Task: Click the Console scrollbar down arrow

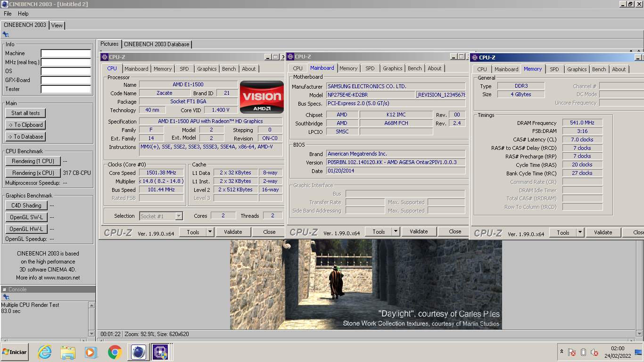Action: click(x=91, y=333)
